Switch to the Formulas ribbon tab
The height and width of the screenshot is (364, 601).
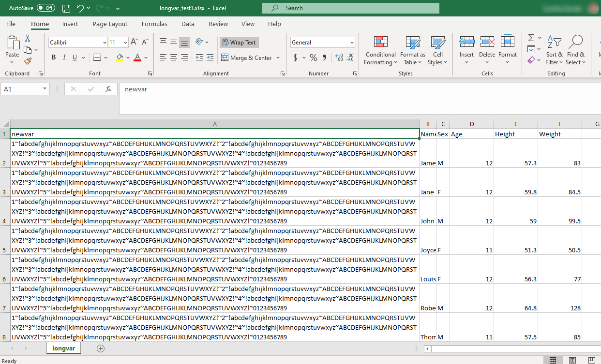(154, 24)
